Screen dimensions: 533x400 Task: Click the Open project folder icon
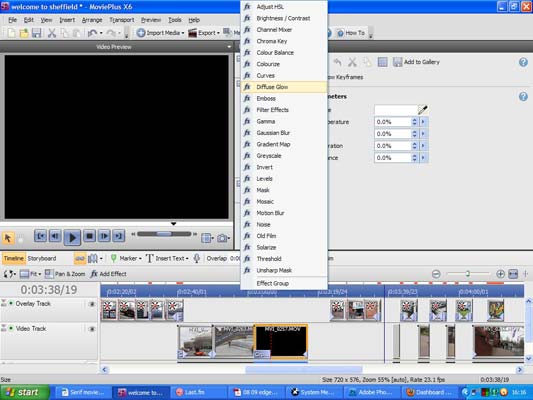click(24, 33)
